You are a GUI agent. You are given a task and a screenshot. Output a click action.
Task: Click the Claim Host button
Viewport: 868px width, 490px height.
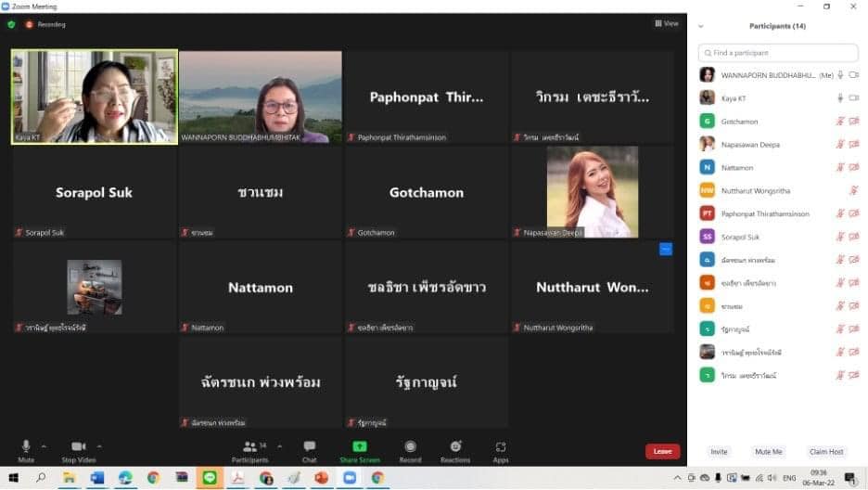pos(825,452)
